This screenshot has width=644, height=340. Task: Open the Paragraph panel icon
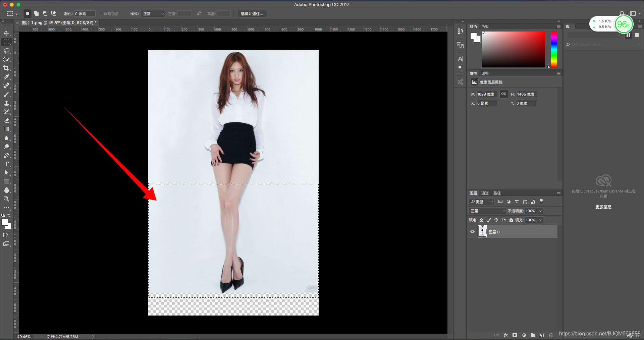pos(460,68)
